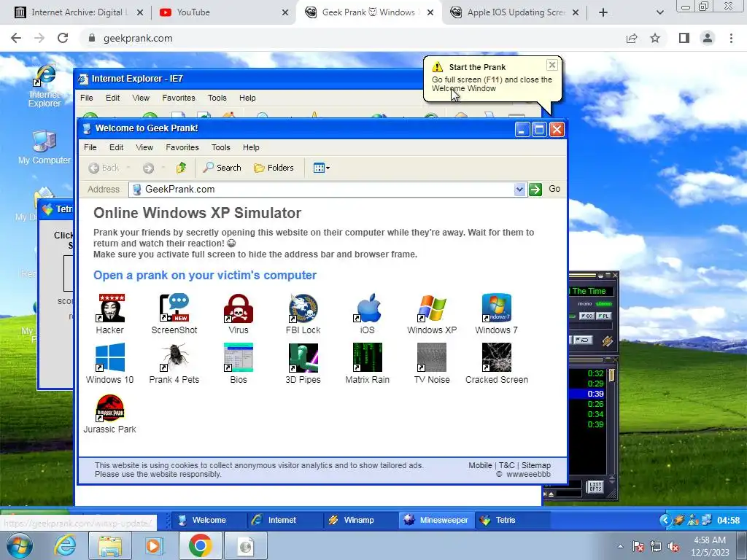
Task: Open Internet Explorer desktop shortcut
Action: pos(44,87)
